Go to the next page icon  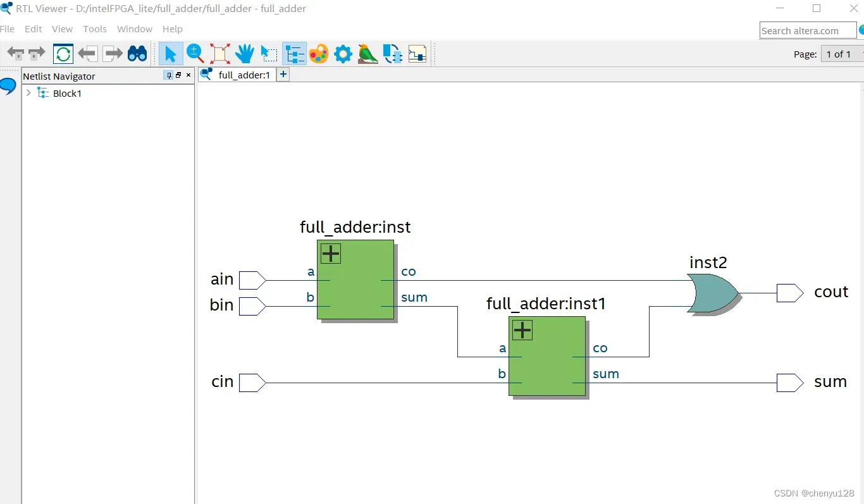[113, 54]
